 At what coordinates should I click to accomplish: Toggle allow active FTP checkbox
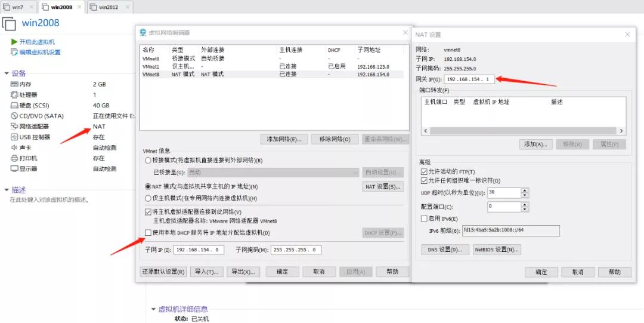coord(425,171)
